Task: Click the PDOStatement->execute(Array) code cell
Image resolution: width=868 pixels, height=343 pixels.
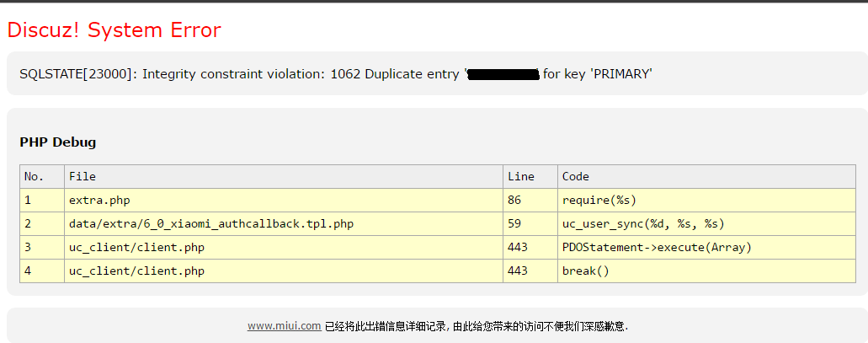Action: click(x=657, y=247)
